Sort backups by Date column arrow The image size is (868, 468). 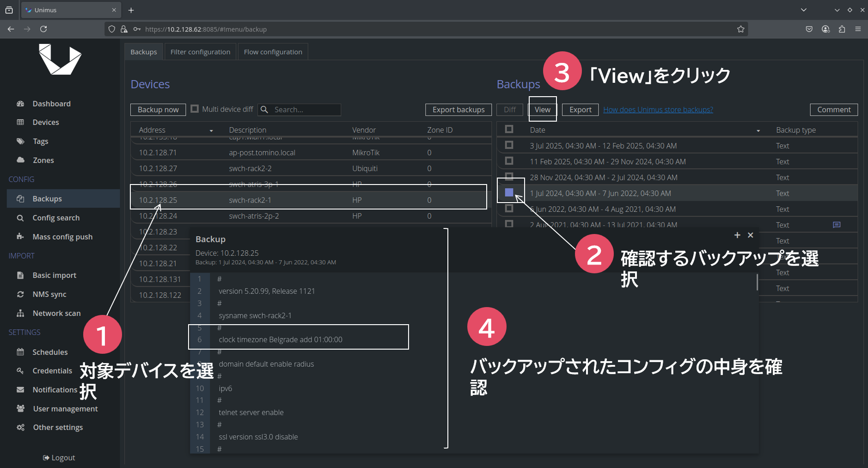coord(758,131)
